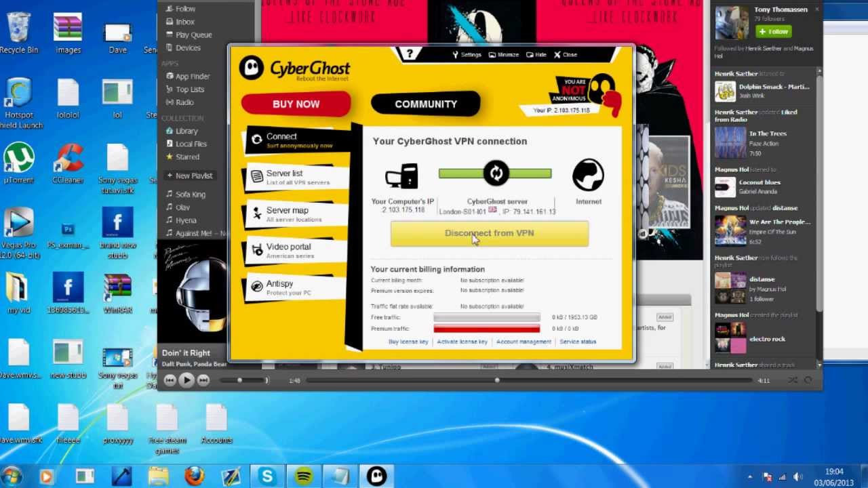Open the COMMUNITY button
Viewport: 868px width, 488px height.
coord(426,104)
